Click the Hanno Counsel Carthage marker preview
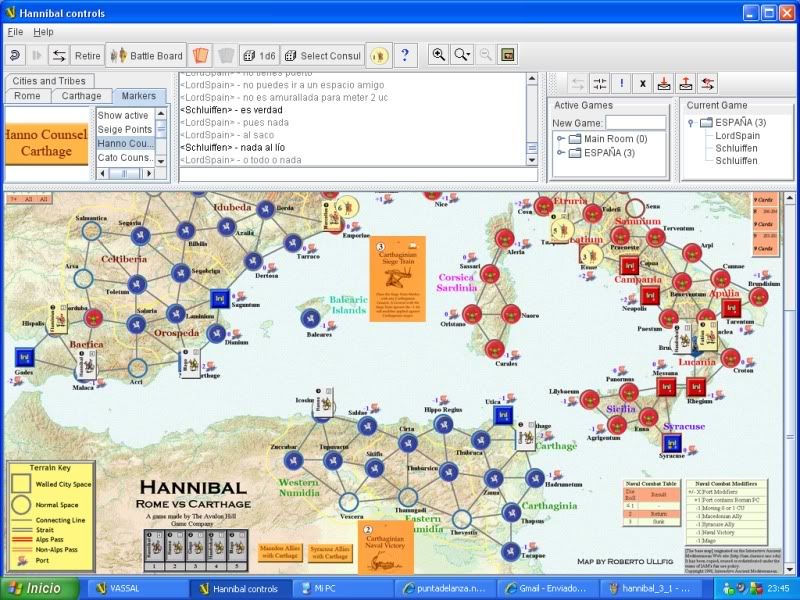This screenshot has height=600, width=800. point(46,143)
